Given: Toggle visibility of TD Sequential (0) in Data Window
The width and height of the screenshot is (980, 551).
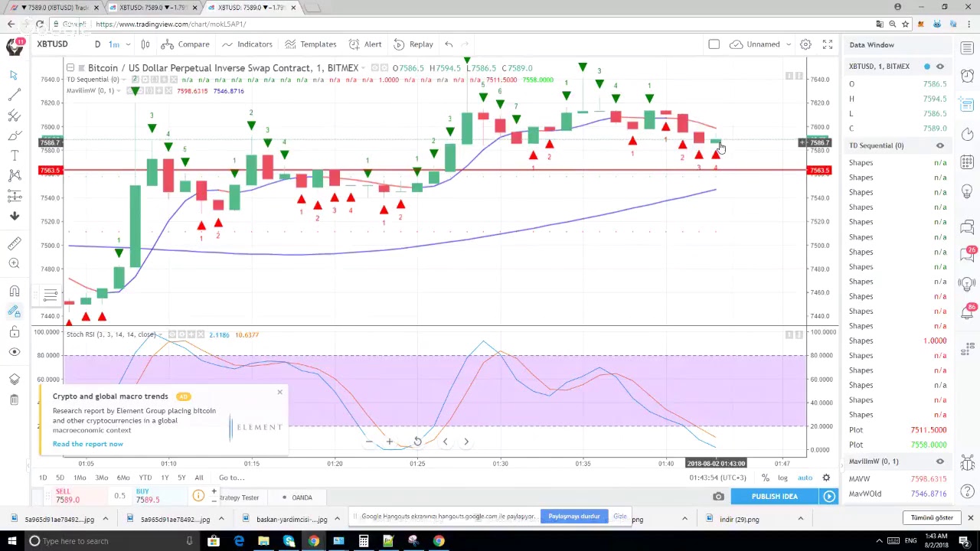Looking at the screenshot, I should 940,145.
